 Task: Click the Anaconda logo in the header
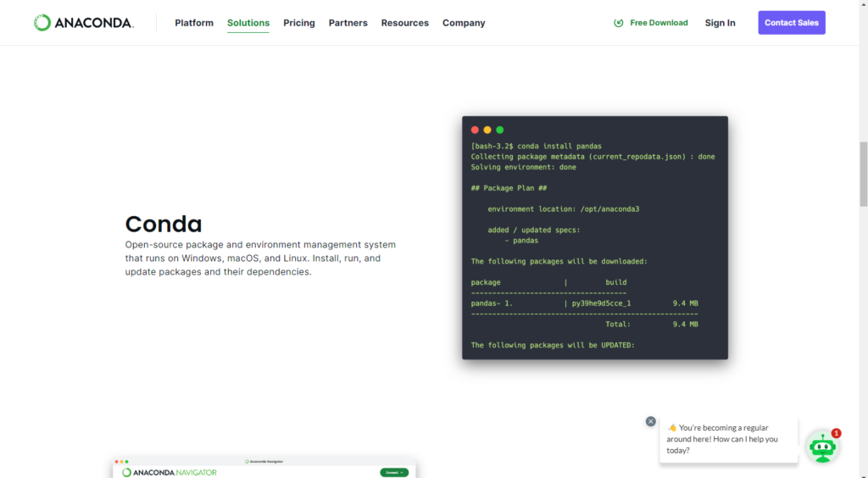click(83, 23)
